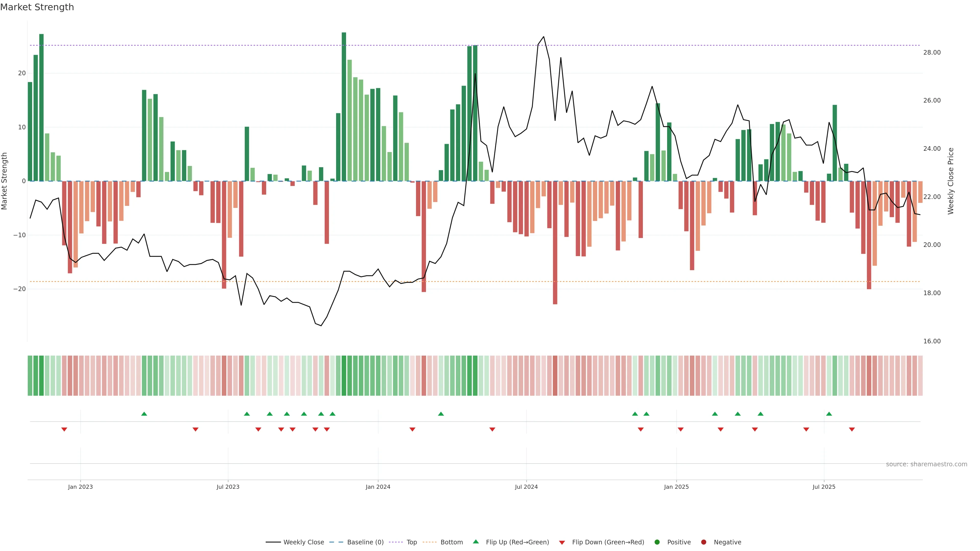
Task: Click the Market Strength chart title
Action: pyautogui.click(x=37, y=7)
